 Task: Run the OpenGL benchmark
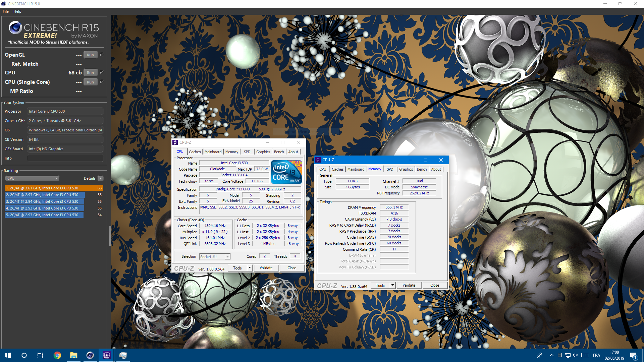[90, 55]
